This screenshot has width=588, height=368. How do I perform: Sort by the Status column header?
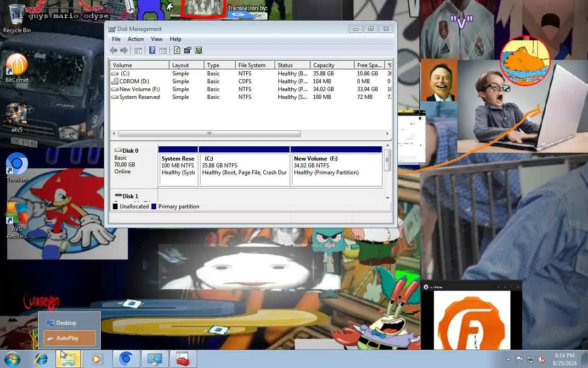pyautogui.click(x=292, y=65)
